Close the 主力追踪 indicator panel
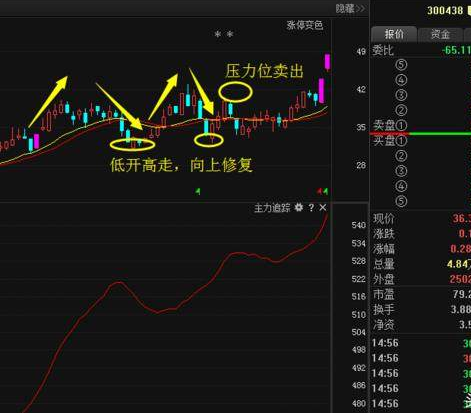This screenshot has height=413, width=471. pos(323,208)
